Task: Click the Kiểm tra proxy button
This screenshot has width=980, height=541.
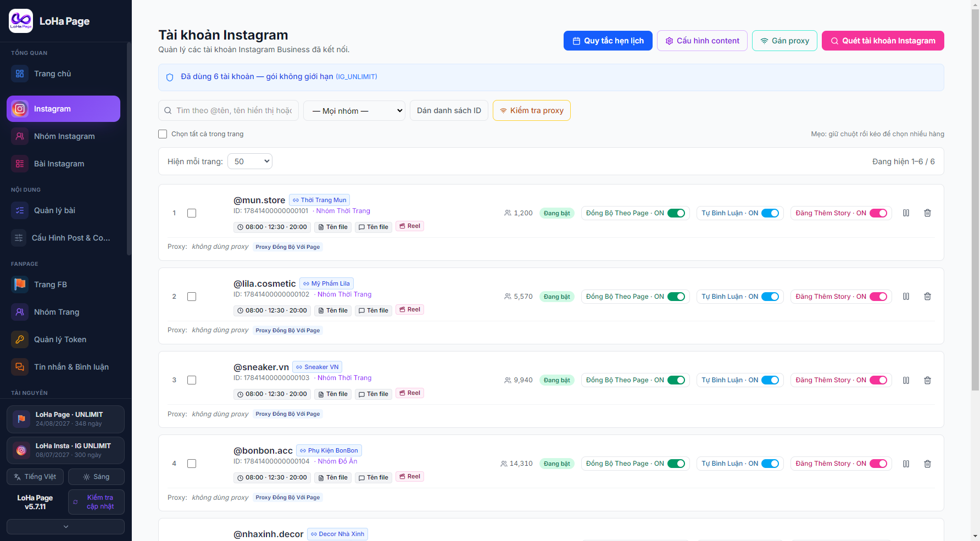Action: point(532,110)
